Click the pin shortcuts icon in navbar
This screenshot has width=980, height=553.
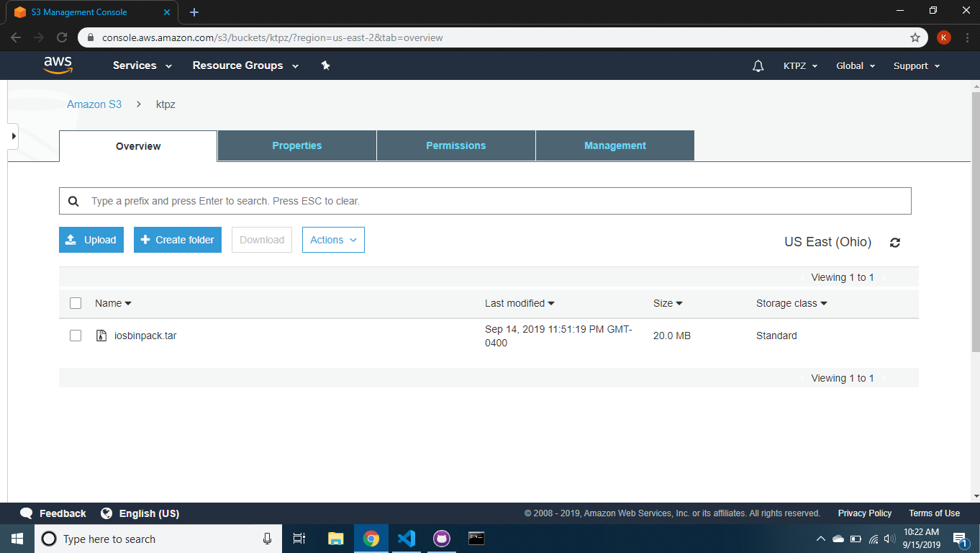325,66
